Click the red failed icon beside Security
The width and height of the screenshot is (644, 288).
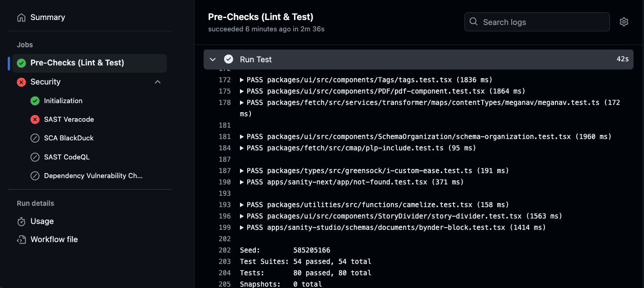[x=21, y=82]
